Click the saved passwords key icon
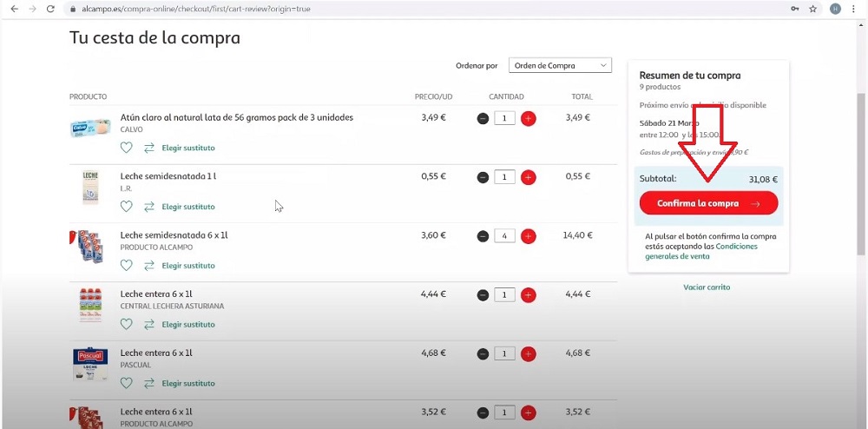Image resolution: width=868 pixels, height=429 pixels. [x=794, y=9]
